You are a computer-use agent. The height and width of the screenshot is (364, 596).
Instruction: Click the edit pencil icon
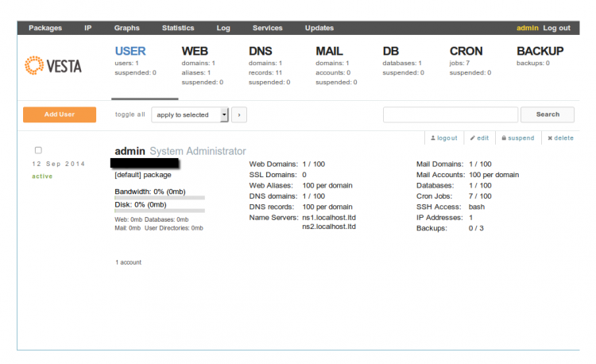[473, 138]
